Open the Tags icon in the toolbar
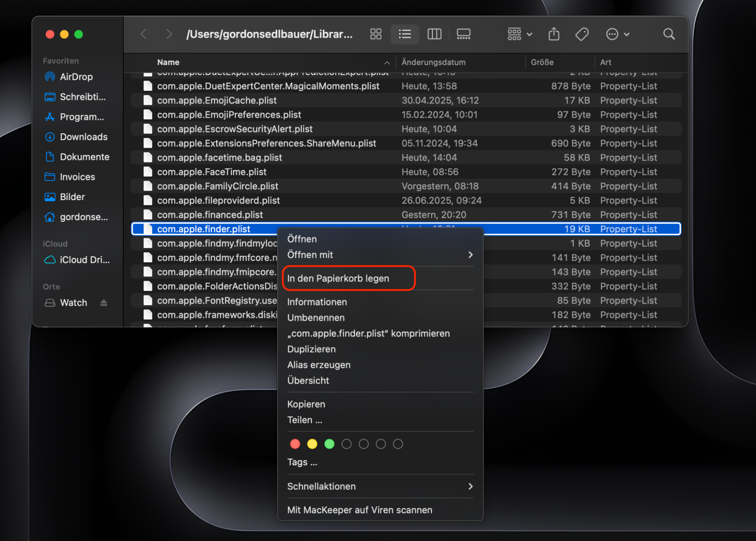 pos(582,34)
